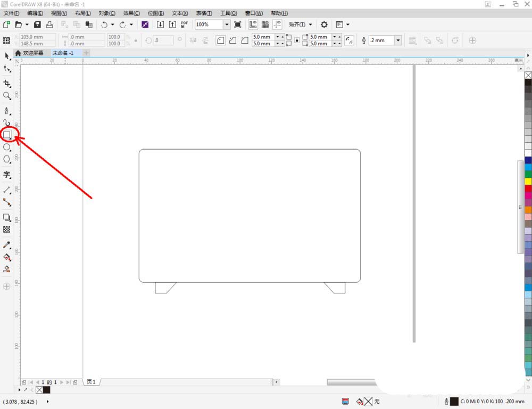The image size is (532, 409).
Task: Toggle Show rulers button
Action: pos(253,24)
